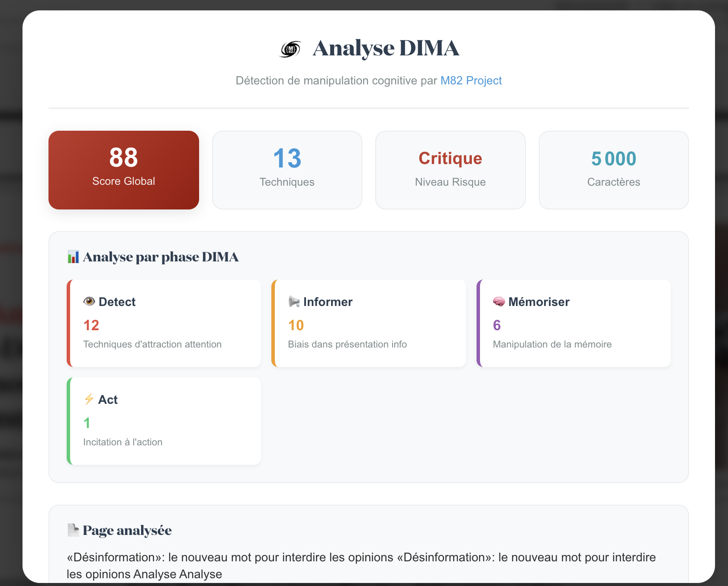Image resolution: width=728 pixels, height=586 pixels.
Task: Click the Page analysée section heading
Action: pos(127,530)
